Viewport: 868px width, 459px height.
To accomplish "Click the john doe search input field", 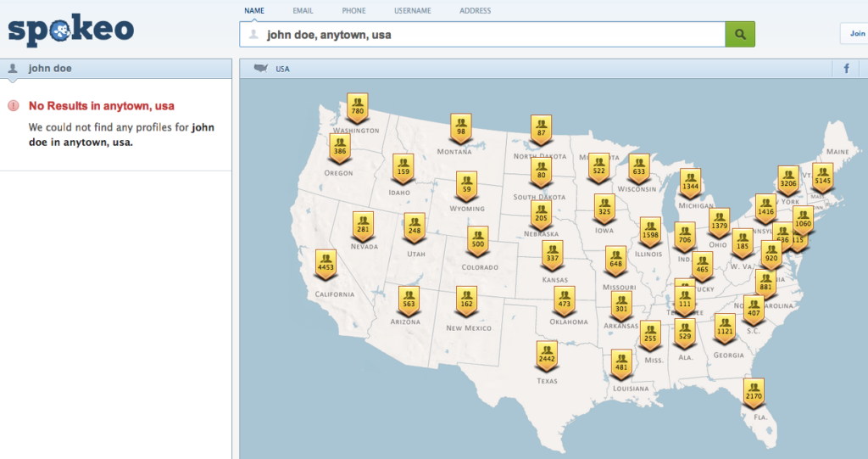I will coord(482,35).
